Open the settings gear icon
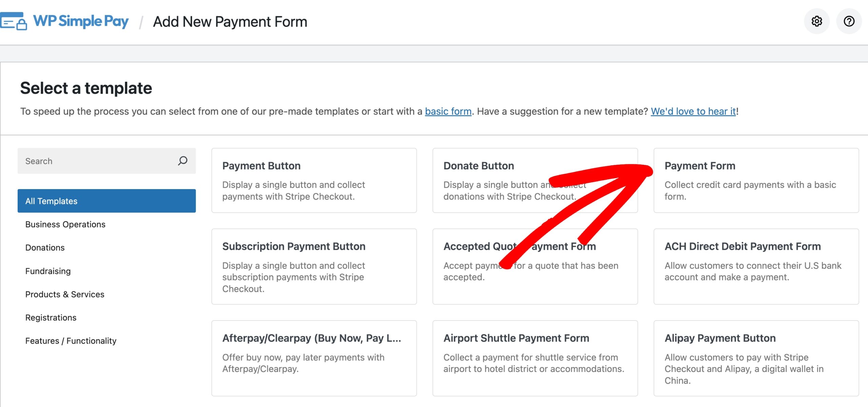 tap(816, 21)
